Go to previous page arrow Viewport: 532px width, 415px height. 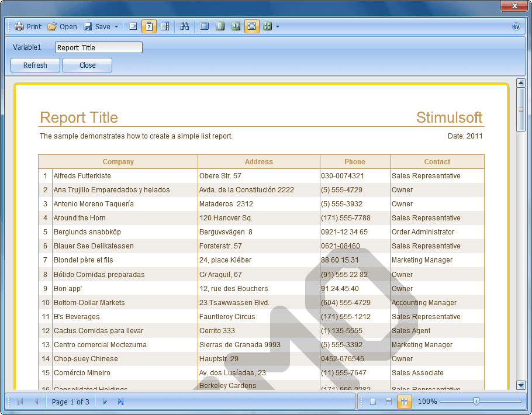tap(36, 402)
